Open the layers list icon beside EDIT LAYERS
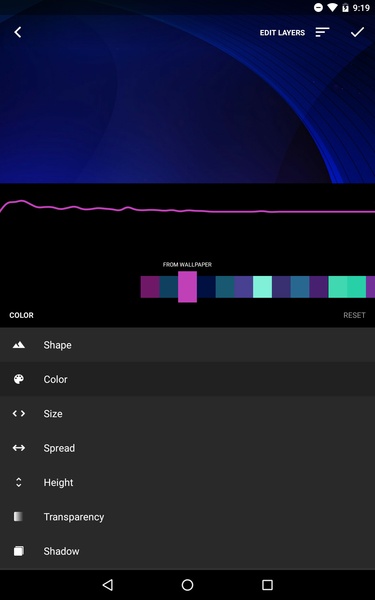 tap(322, 33)
